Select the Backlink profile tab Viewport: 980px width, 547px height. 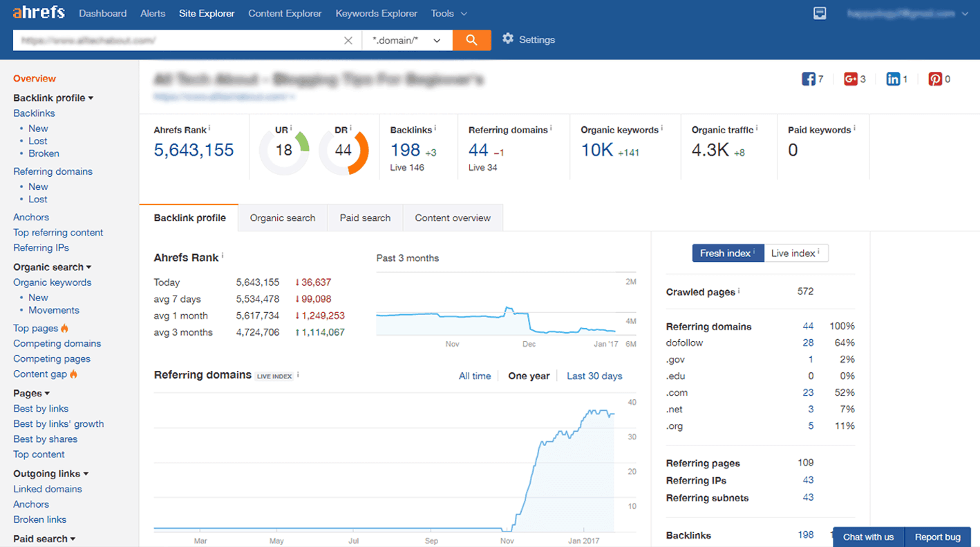(189, 218)
